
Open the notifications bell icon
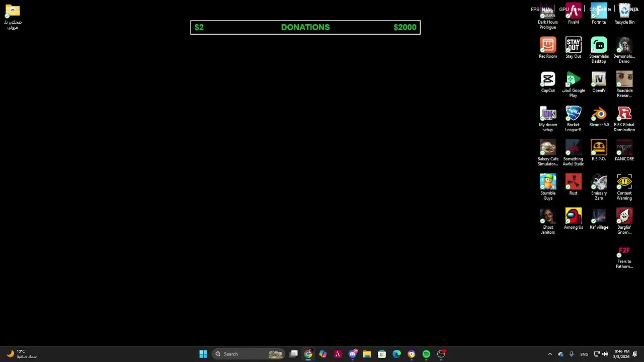pyautogui.click(x=635, y=354)
